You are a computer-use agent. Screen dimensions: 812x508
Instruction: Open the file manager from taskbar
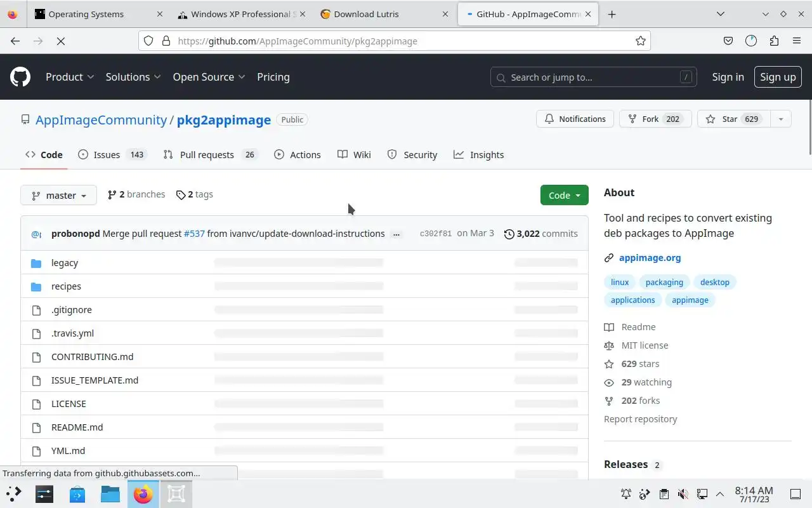(x=110, y=494)
